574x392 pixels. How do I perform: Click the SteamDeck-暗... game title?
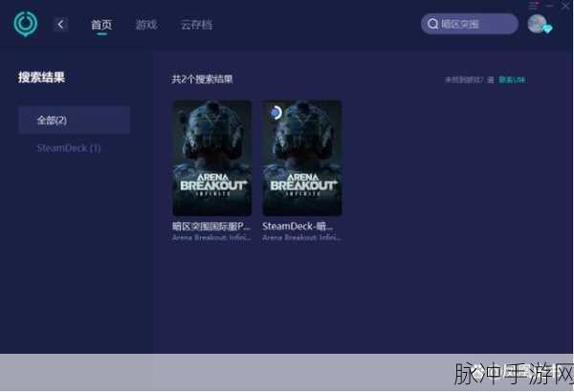pos(298,227)
